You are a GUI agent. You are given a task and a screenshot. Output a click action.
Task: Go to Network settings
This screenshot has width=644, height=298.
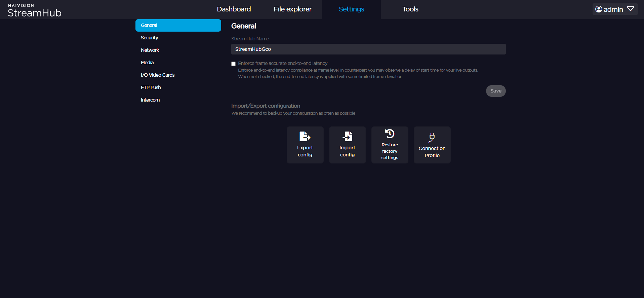click(150, 50)
